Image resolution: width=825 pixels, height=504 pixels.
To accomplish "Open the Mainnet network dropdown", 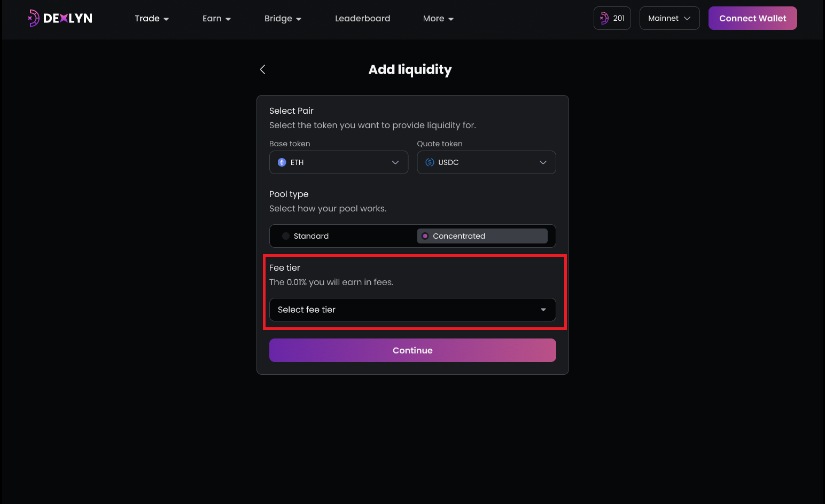I will [x=670, y=18].
